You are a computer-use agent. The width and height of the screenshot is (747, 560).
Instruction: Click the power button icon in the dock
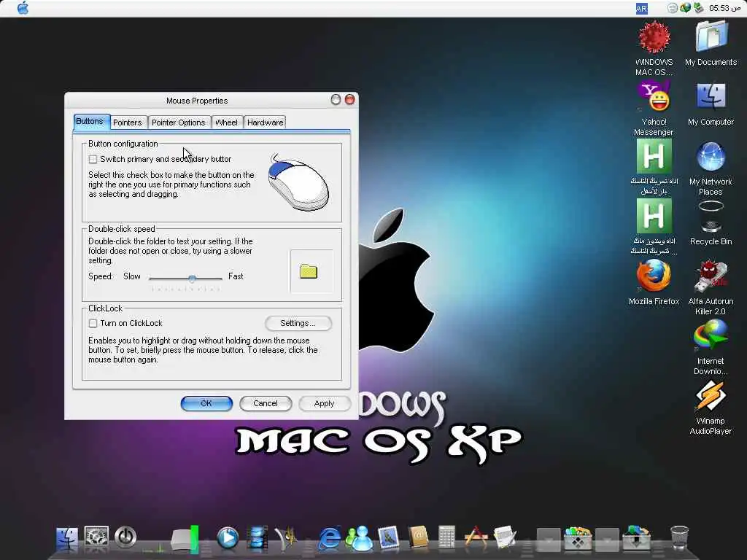pyautogui.click(x=125, y=537)
